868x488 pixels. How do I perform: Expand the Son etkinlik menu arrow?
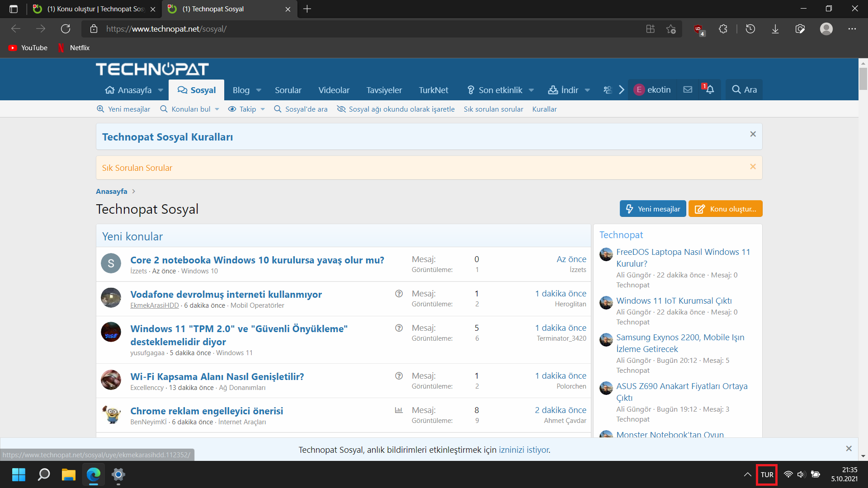coord(531,90)
